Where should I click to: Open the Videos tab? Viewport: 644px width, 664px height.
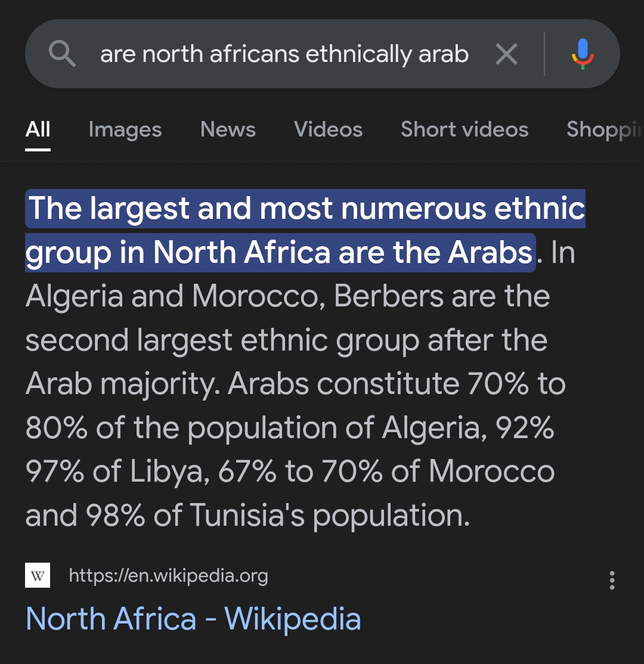pos(328,129)
